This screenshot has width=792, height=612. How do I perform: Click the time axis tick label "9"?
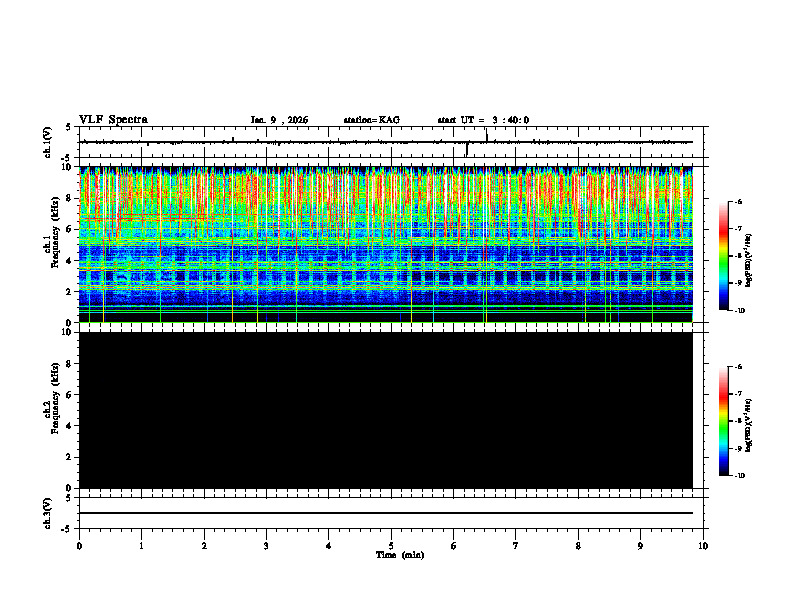click(640, 546)
